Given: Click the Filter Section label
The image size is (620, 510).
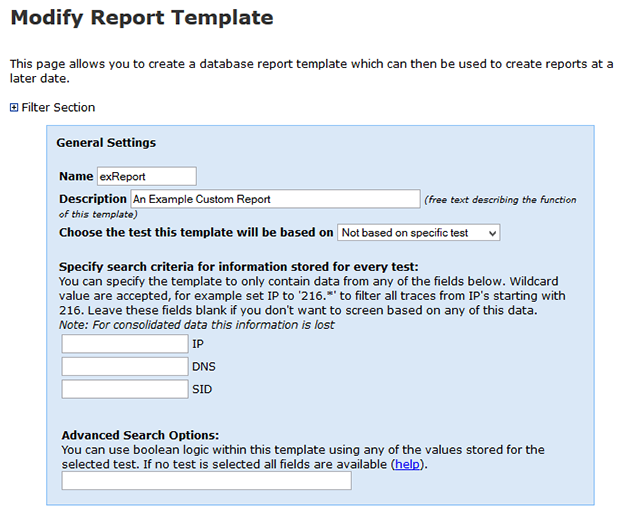Looking at the screenshot, I should pyautogui.click(x=58, y=108).
